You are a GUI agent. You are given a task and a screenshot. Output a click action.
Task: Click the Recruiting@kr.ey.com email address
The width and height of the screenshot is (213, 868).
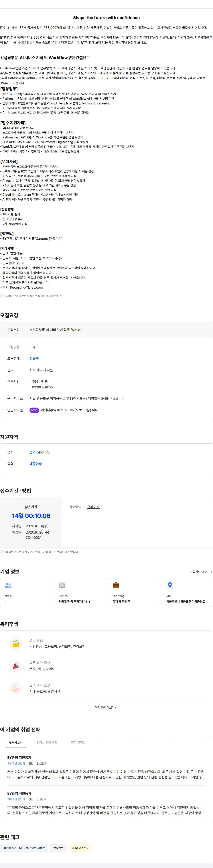pyautogui.click(x=26, y=287)
